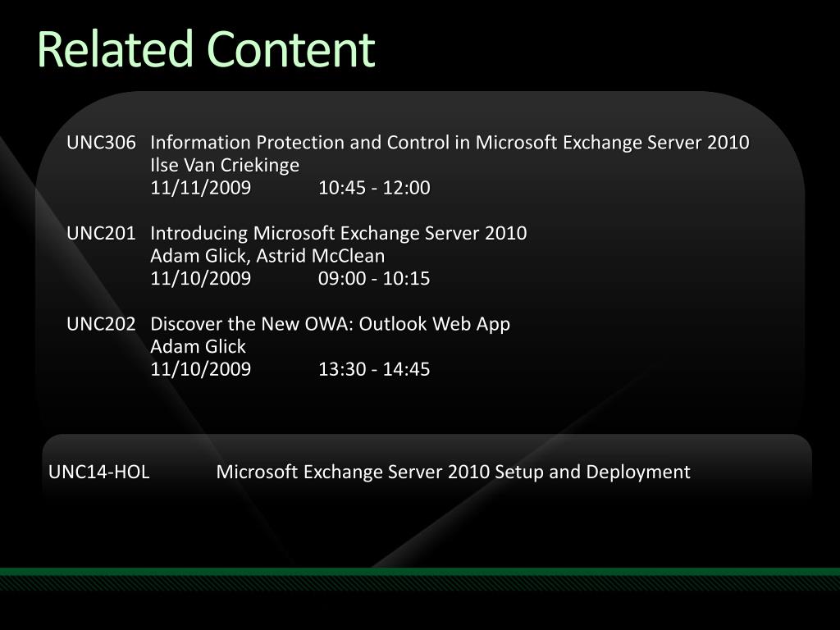Click 'Introducing Microsoft Exchange Server 2010' title
Screen dimensions: 840x630
point(339,233)
